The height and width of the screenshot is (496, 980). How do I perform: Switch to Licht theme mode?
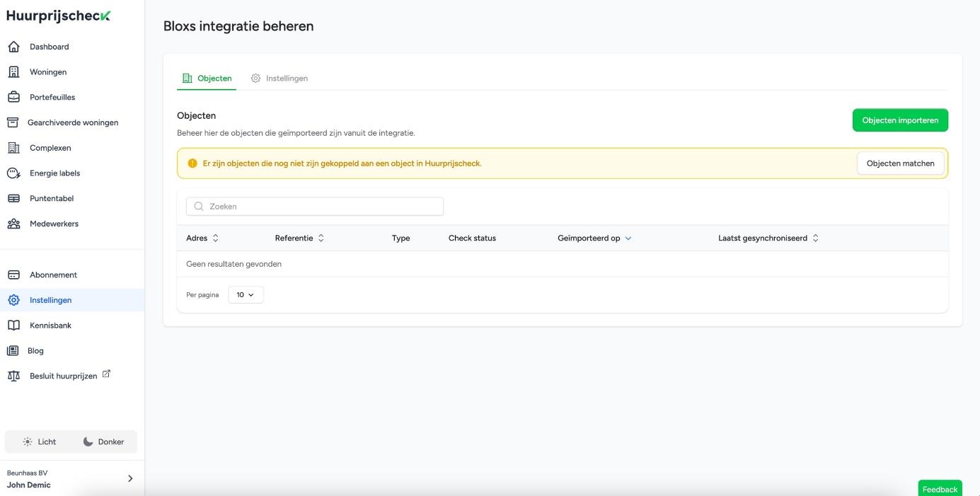pos(39,442)
